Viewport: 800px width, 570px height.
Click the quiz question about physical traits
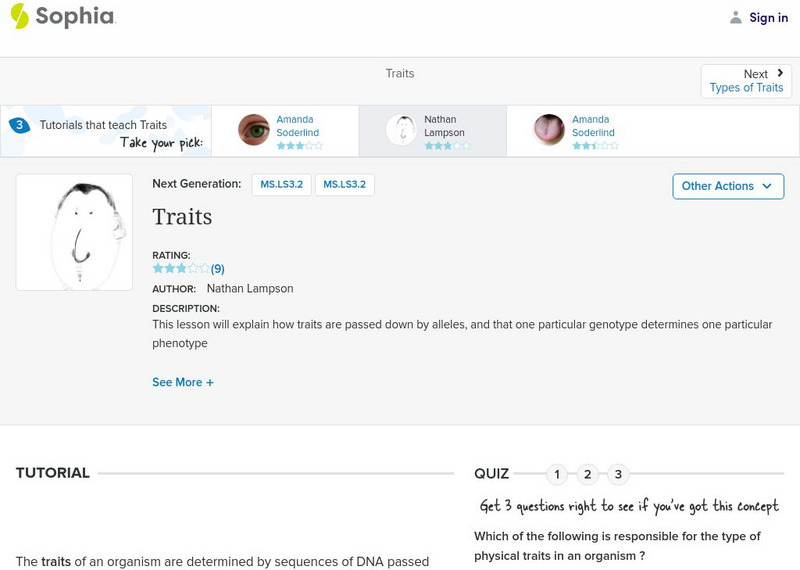pyautogui.click(x=617, y=546)
